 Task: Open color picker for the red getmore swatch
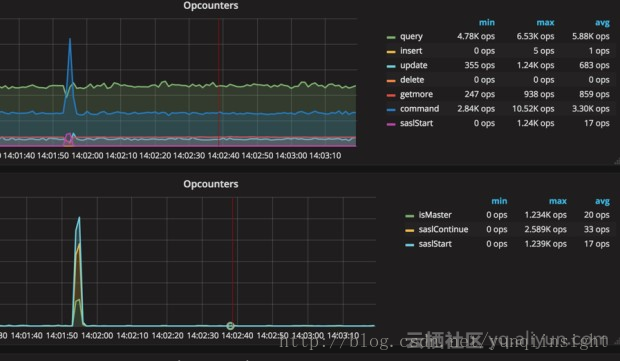[x=391, y=95]
